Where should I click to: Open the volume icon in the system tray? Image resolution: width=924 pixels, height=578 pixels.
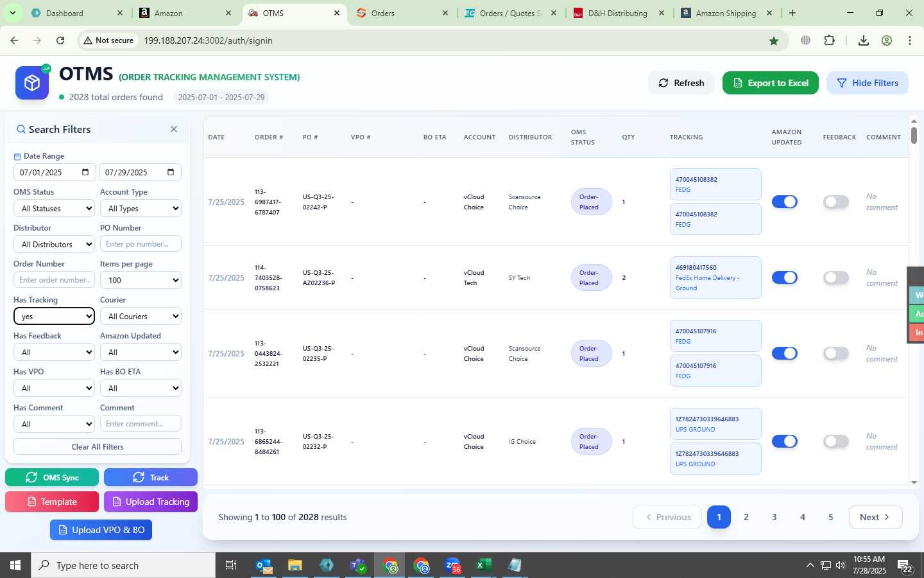point(841,565)
